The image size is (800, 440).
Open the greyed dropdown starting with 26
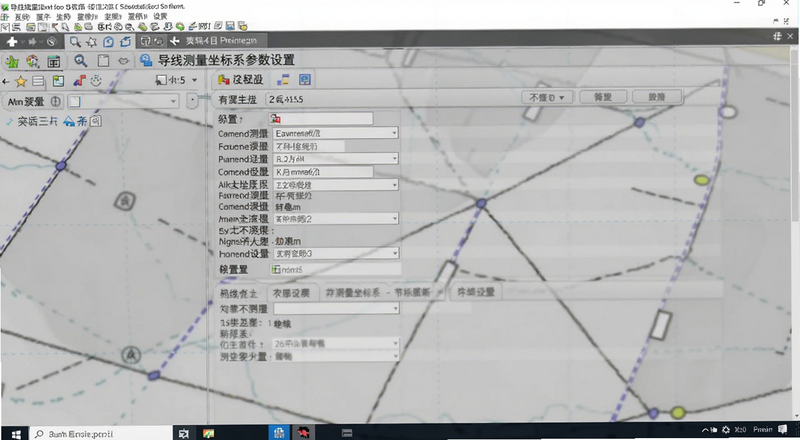pyautogui.click(x=336, y=344)
